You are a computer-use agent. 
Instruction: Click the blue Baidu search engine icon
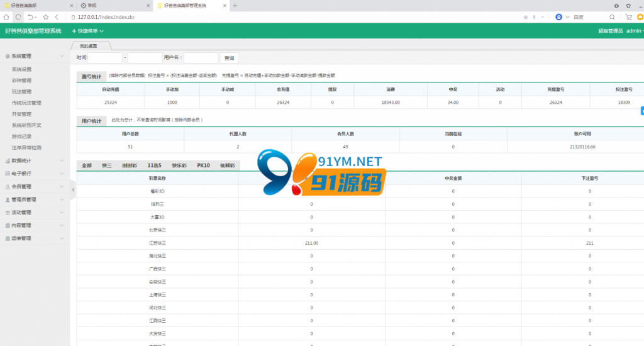coord(558,17)
